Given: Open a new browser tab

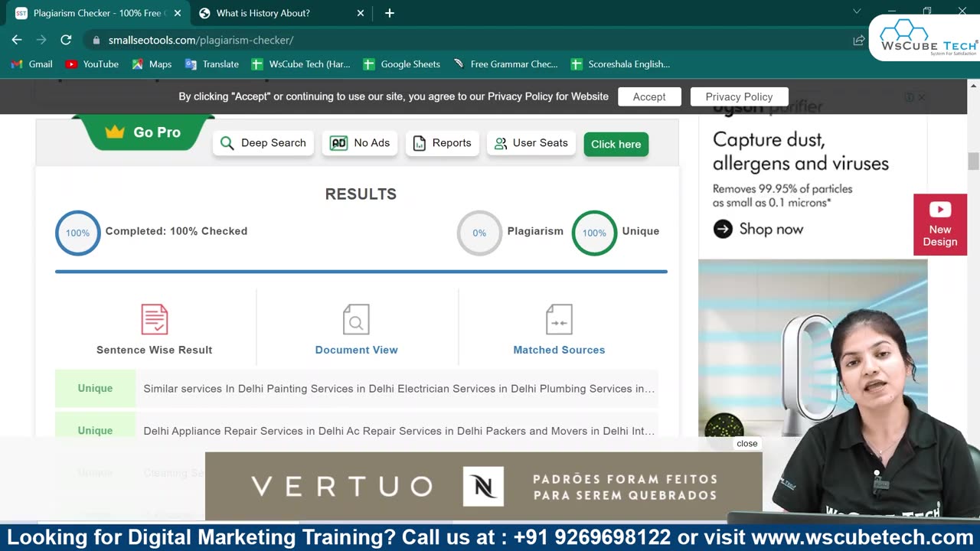Looking at the screenshot, I should [389, 13].
